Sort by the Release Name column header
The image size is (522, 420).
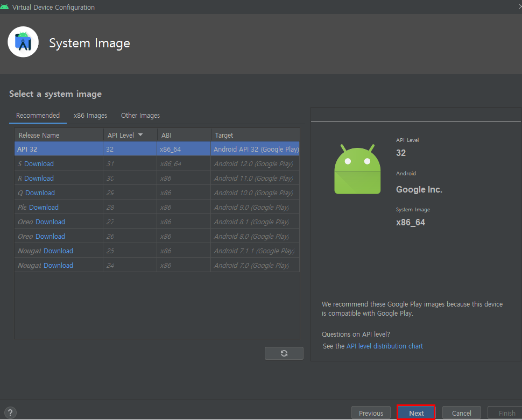click(59, 135)
